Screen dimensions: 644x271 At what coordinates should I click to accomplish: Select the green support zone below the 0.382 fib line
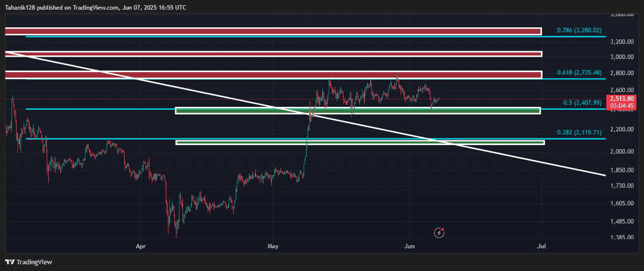pos(360,143)
